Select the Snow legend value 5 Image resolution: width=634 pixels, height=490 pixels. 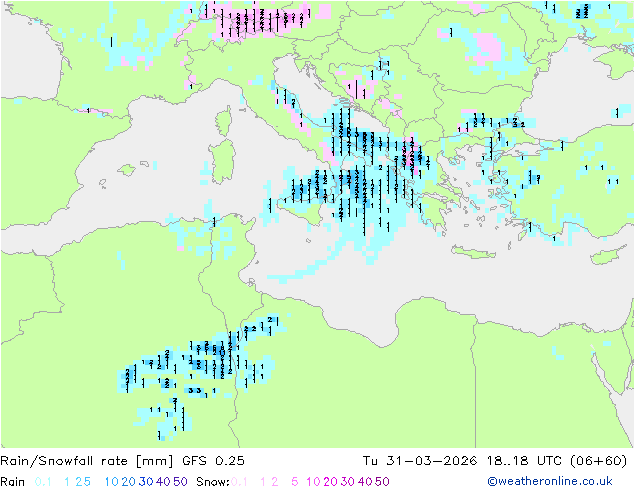pyautogui.click(x=295, y=482)
